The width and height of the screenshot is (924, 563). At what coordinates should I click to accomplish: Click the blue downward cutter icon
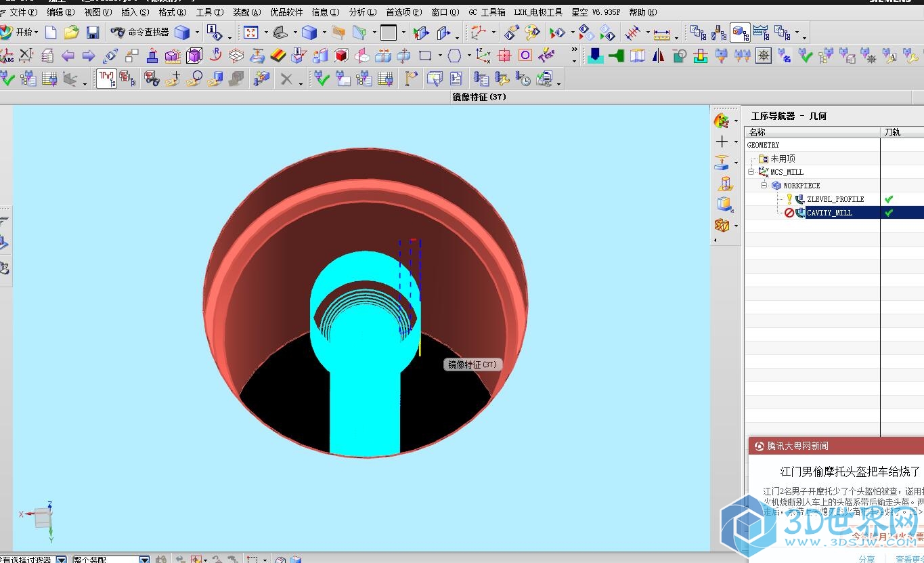(595, 56)
